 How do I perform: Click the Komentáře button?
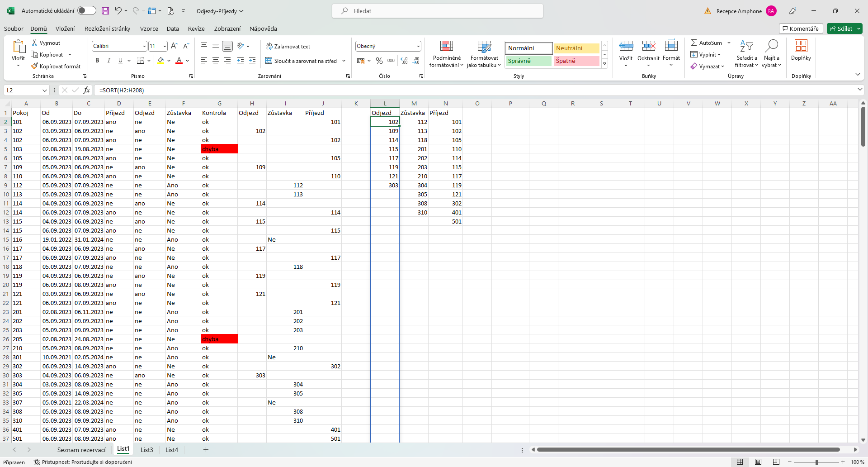[x=801, y=29]
